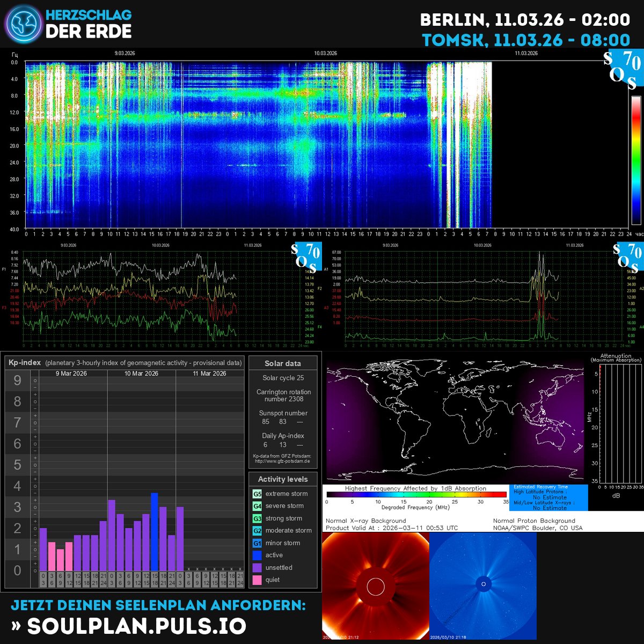Click the Attenuation maximum absorption chart
644x644 pixels.
point(620,424)
